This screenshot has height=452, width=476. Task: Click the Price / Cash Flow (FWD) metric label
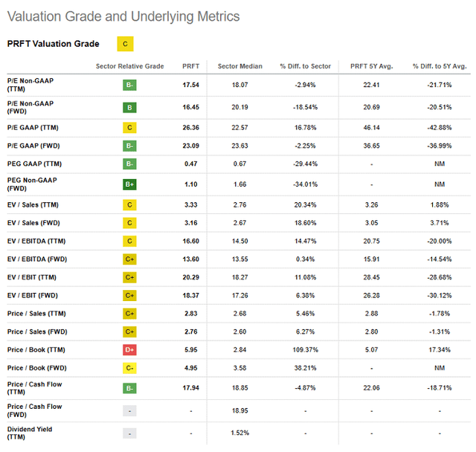coord(35,411)
